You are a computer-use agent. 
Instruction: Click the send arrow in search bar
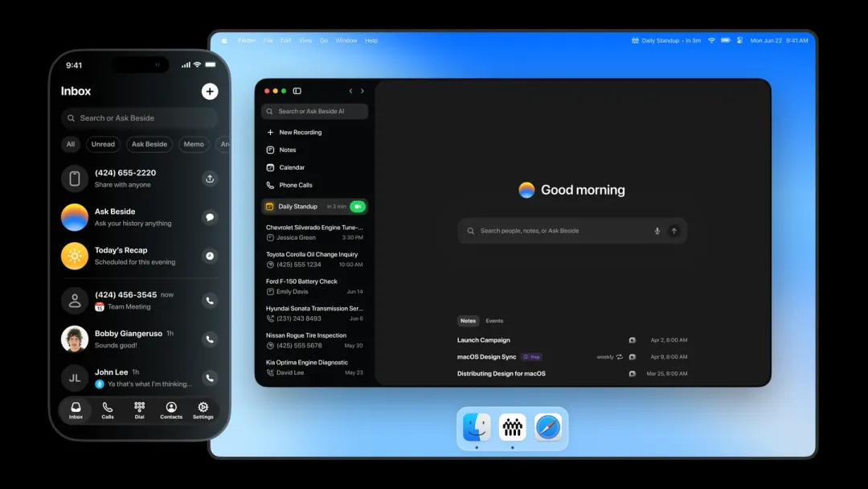pos(674,231)
